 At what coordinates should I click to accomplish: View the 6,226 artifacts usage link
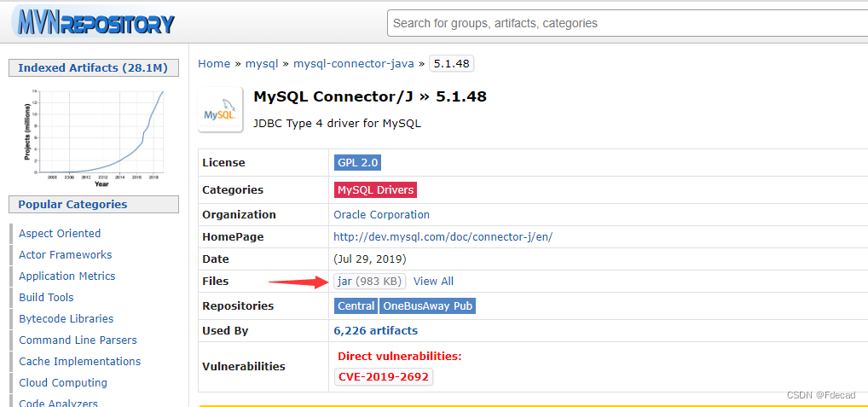click(376, 330)
